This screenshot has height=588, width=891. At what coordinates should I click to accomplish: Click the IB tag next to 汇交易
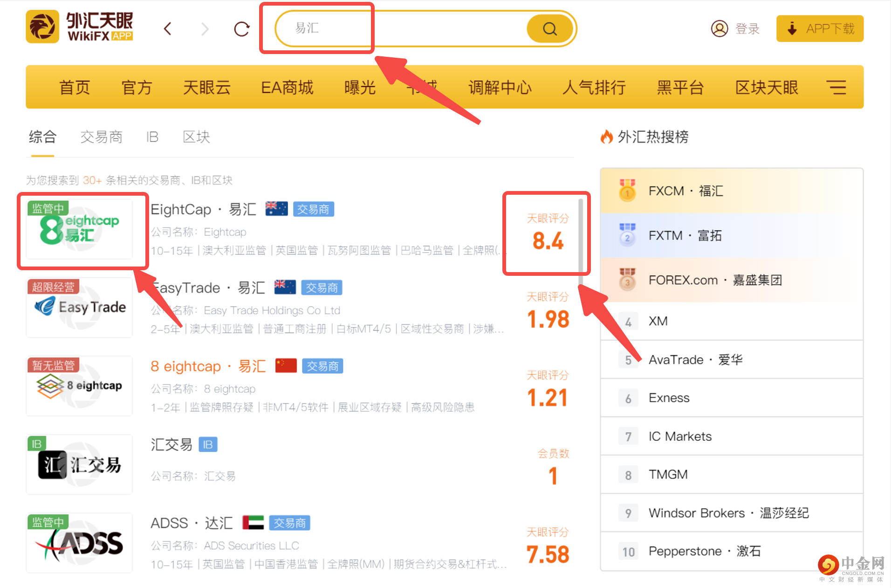[x=208, y=444]
